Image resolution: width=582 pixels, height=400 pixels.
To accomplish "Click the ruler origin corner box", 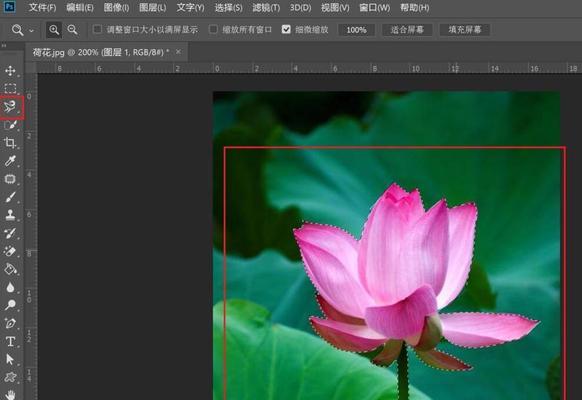I will (x=31, y=68).
